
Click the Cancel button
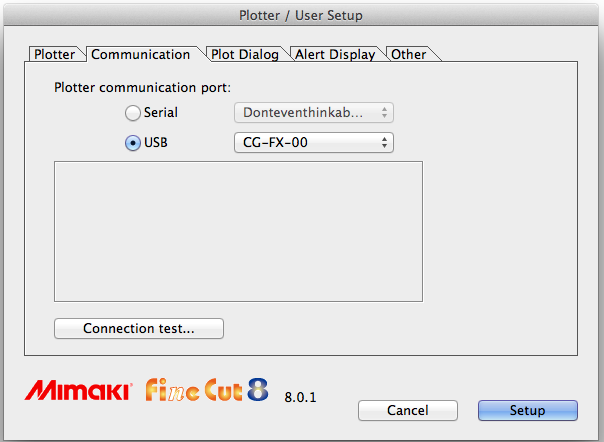click(x=407, y=410)
